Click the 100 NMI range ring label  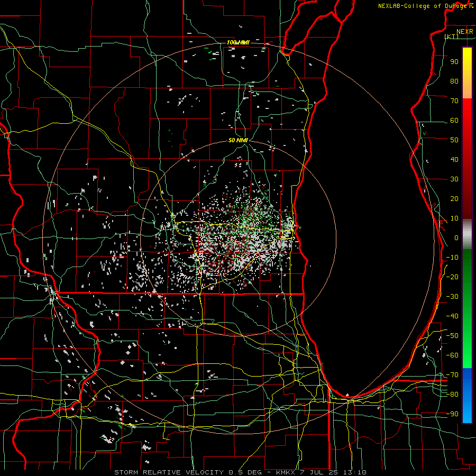point(238,42)
